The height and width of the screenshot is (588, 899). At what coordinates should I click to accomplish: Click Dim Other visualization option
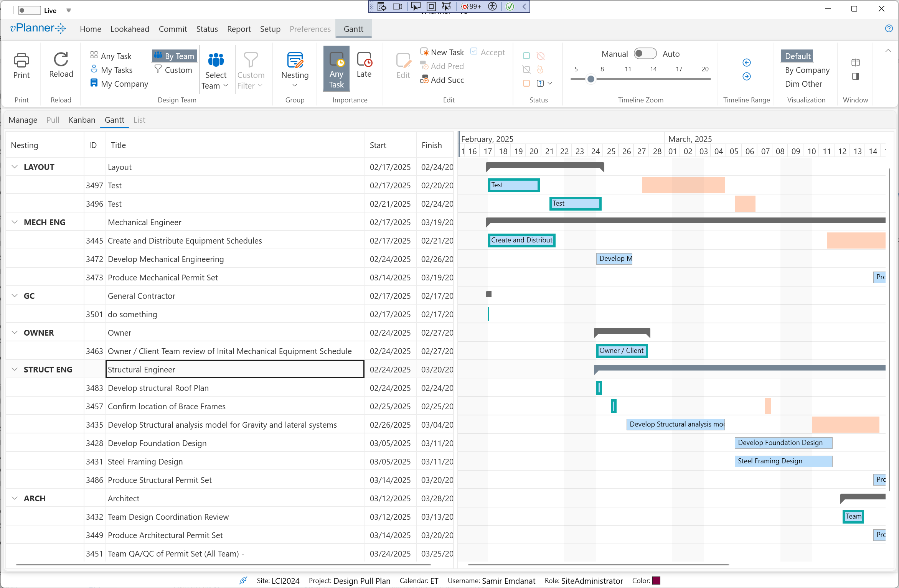(803, 84)
